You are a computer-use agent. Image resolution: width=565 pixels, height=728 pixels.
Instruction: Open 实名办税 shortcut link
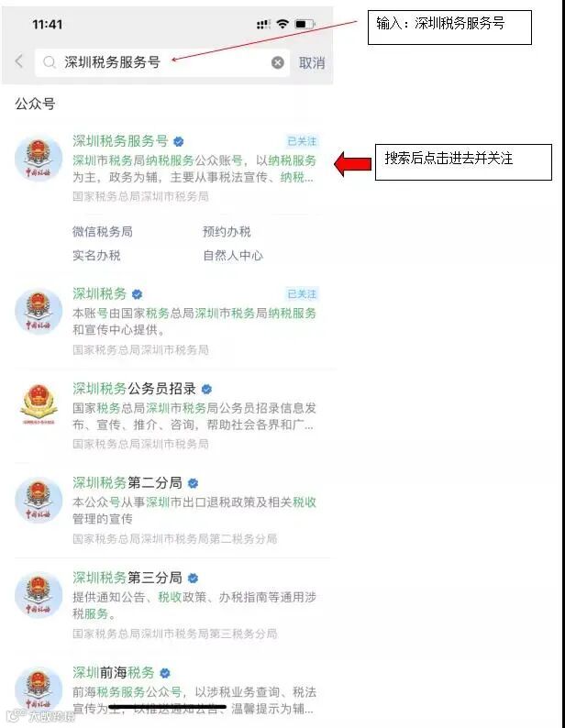(x=96, y=255)
